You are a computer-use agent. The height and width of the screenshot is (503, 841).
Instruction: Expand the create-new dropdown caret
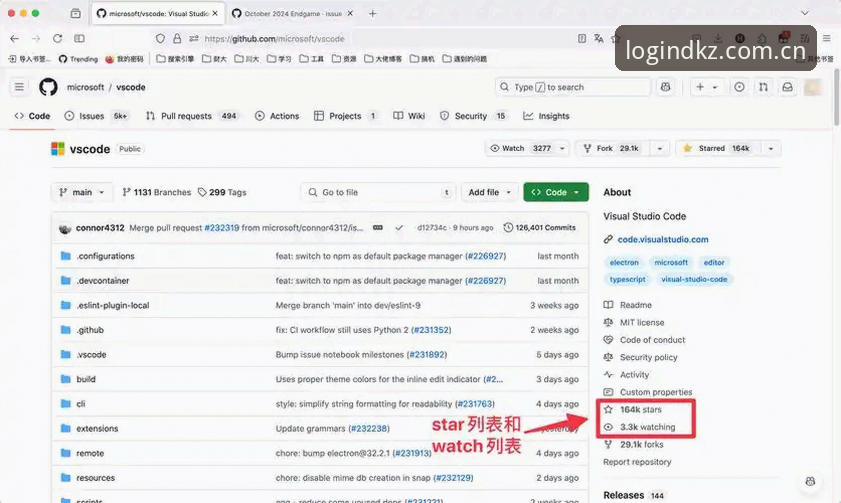[715, 87]
